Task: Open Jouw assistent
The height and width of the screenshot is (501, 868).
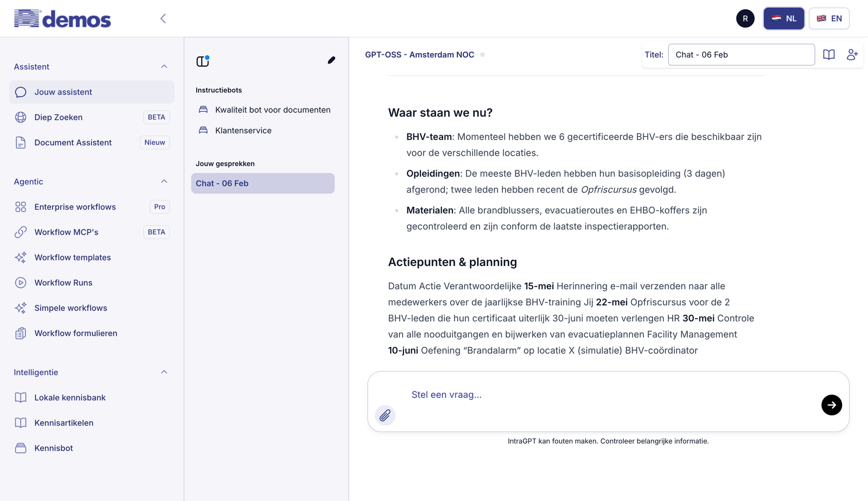Action: coord(63,92)
